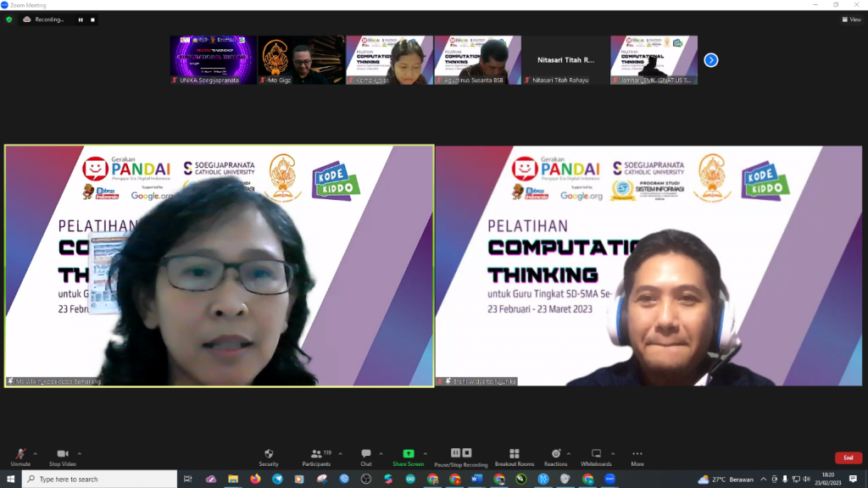
Task: Select the Nitasari Titah Rahayu participant thumbnail
Action: (x=565, y=60)
